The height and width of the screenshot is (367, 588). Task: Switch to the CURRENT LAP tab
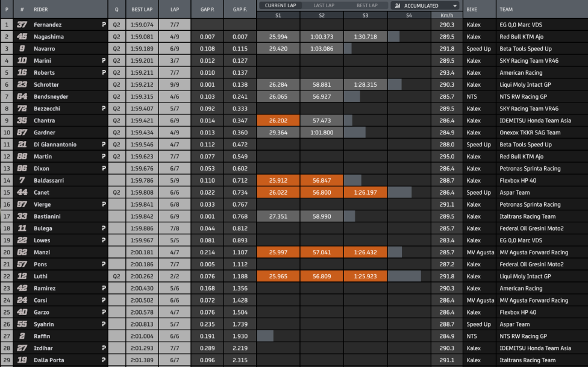pos(280,5)
